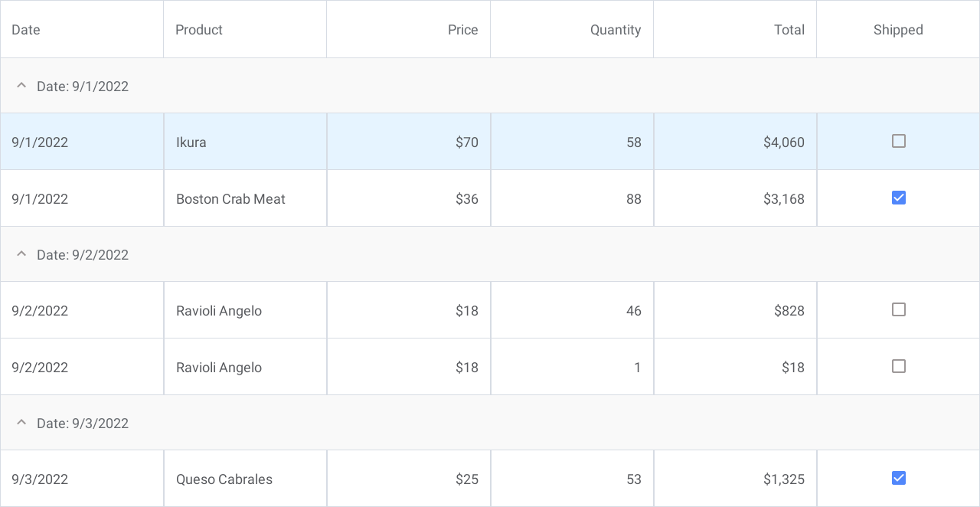Click the Quantity column header
The height and width of the screenshot is (507, 980).
[615, 30]
